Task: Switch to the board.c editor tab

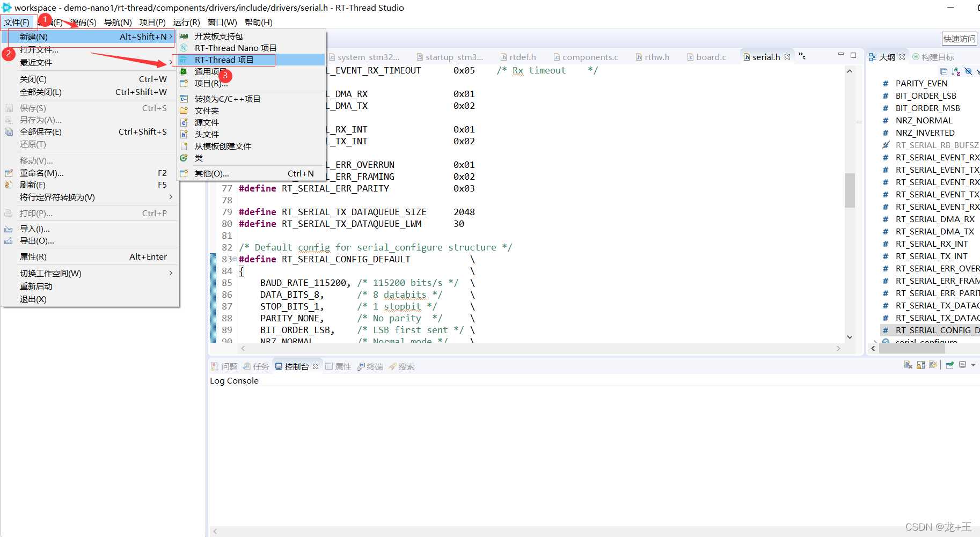Action: (707, 57)
